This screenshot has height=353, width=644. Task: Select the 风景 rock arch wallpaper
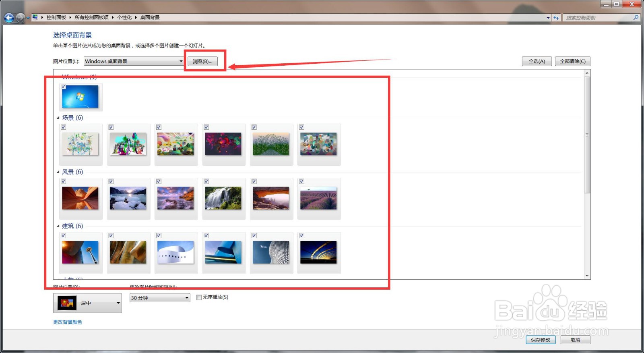click(x=271, y=198)
